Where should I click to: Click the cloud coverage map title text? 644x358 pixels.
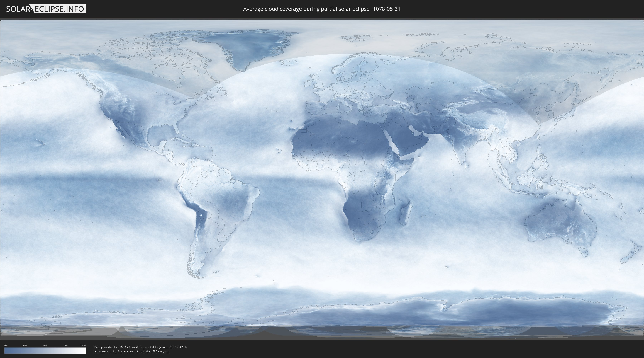pyautogui.click(x=322, y=9)
